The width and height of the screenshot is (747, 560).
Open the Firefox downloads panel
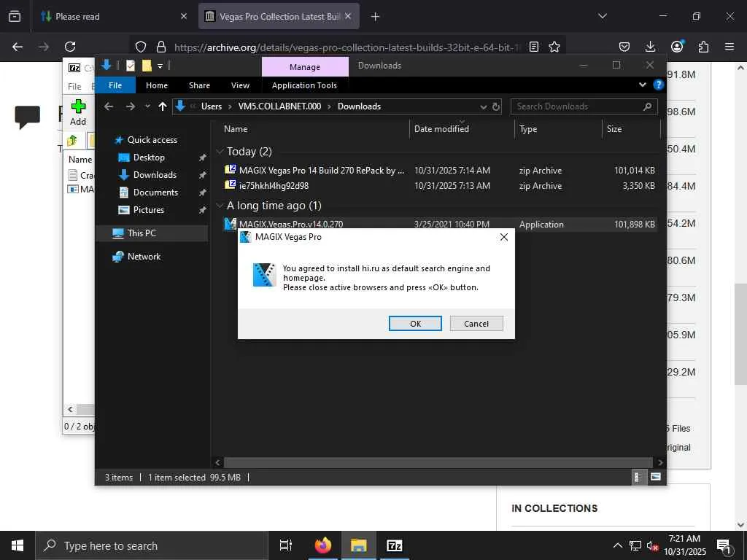[650, 47]
